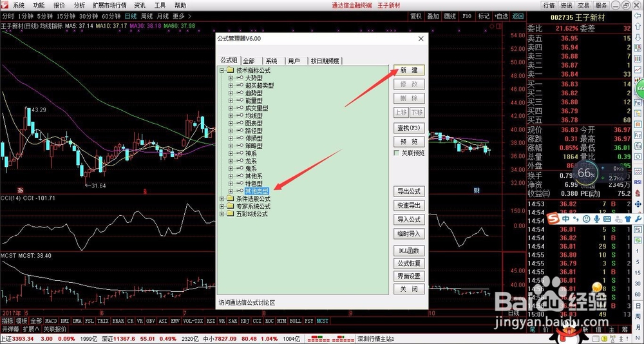Open the trend line chart sidebar icon
The height and width of the screenshot is (344, 644).
tap(638, 70)
